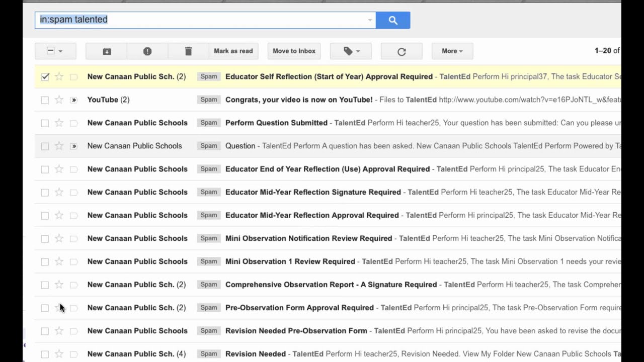Toggle importance marker on Comprehensive Observation Report

pyautogui.click(x=74, y=285)
